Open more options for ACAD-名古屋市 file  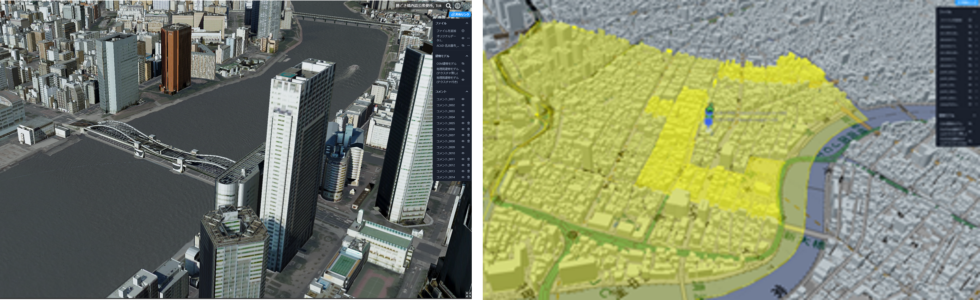pos(468,45)
